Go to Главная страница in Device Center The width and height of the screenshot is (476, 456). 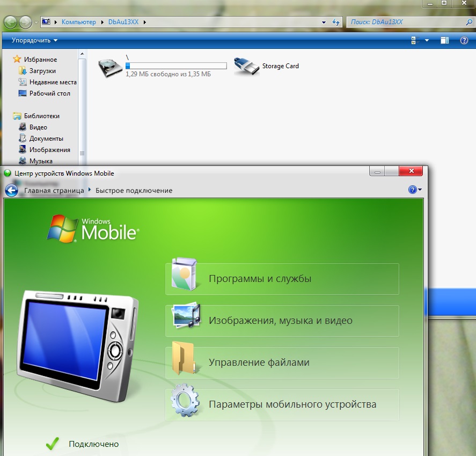(54, 191)
